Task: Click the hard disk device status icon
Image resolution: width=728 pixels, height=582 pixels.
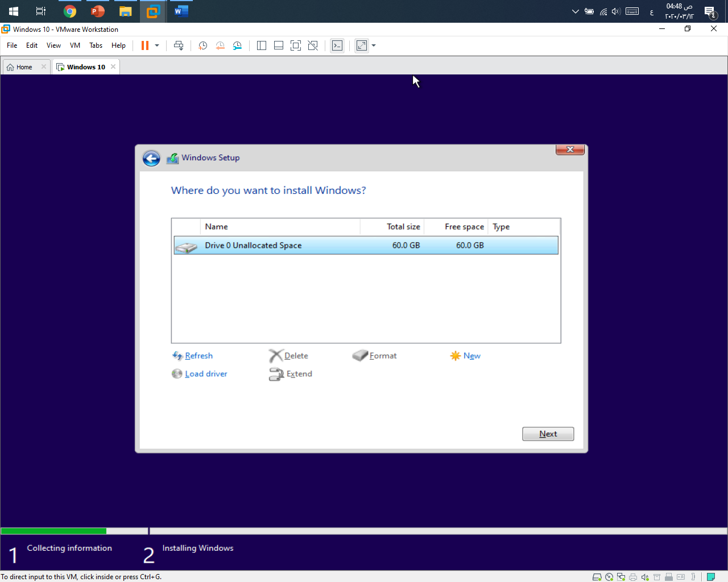Action: point(597,577)
